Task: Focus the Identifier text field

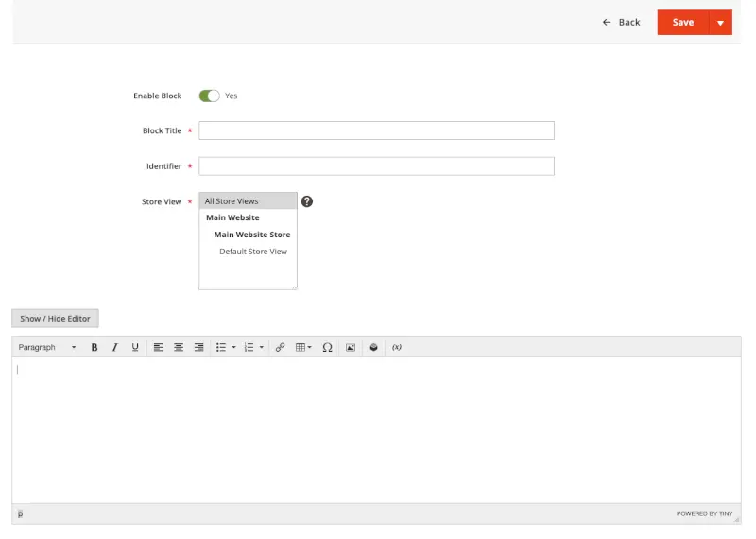Action: (x=376, y=166)
